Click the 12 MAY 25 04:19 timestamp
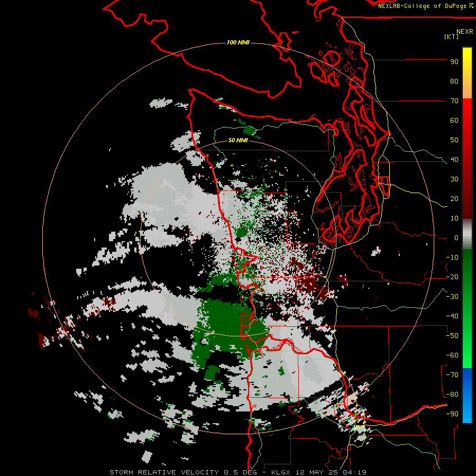This screenshot has height=476, width=476. [x=331, y=472]
